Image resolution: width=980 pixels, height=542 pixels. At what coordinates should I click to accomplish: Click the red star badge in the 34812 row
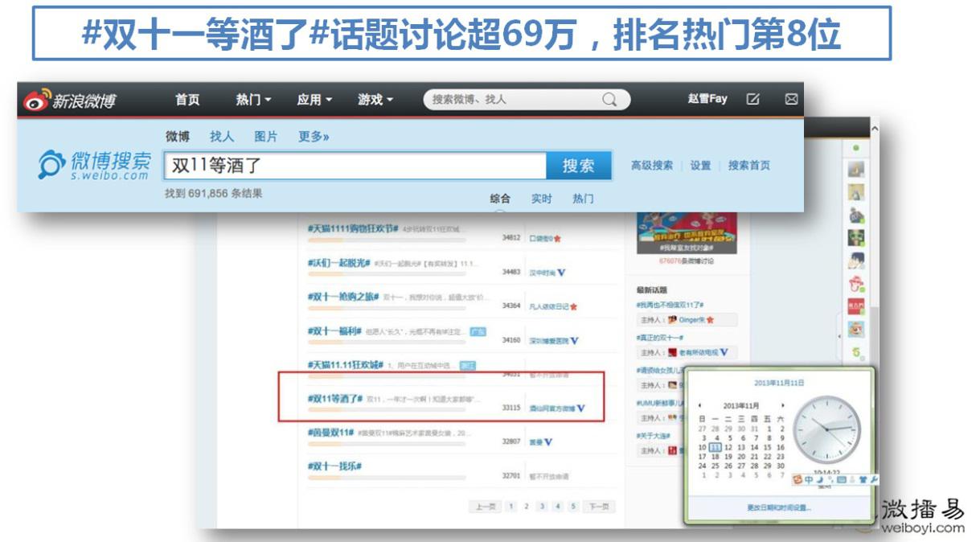tap(557, 239)
